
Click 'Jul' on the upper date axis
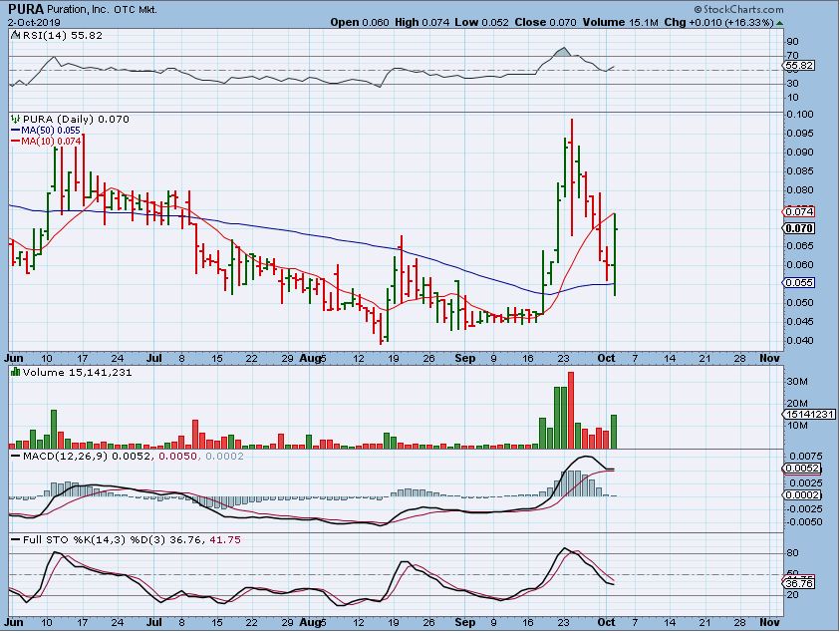tap(154, 358)
